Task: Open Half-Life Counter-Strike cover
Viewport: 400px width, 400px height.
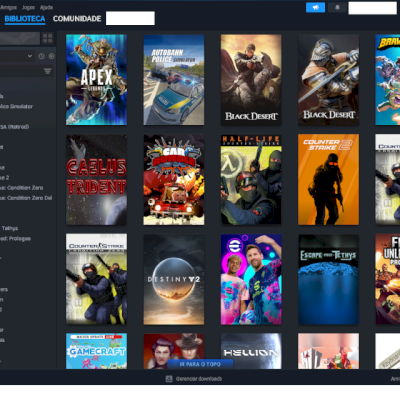Action: point(251,180)
